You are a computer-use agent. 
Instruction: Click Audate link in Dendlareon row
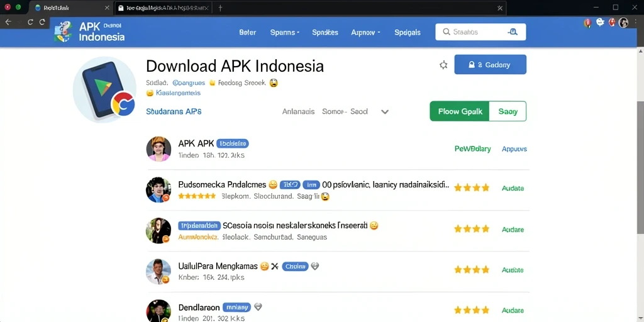(513, 311)
